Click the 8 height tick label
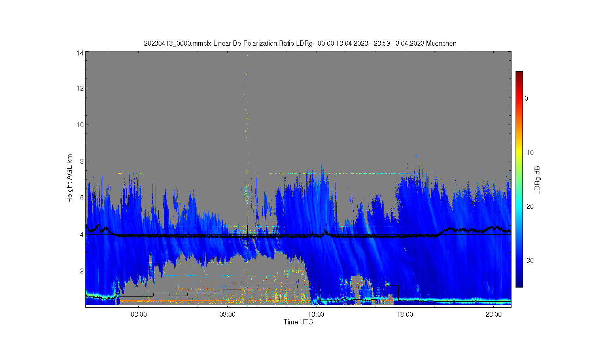 (x=82, y=161)
